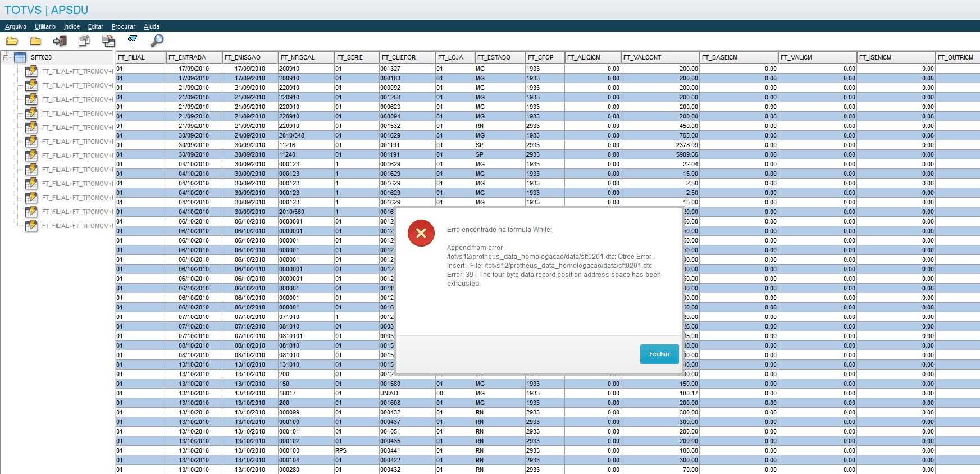Click the copy documents toolbar icon
Screen dimensions: 980x474
point(84,40)
